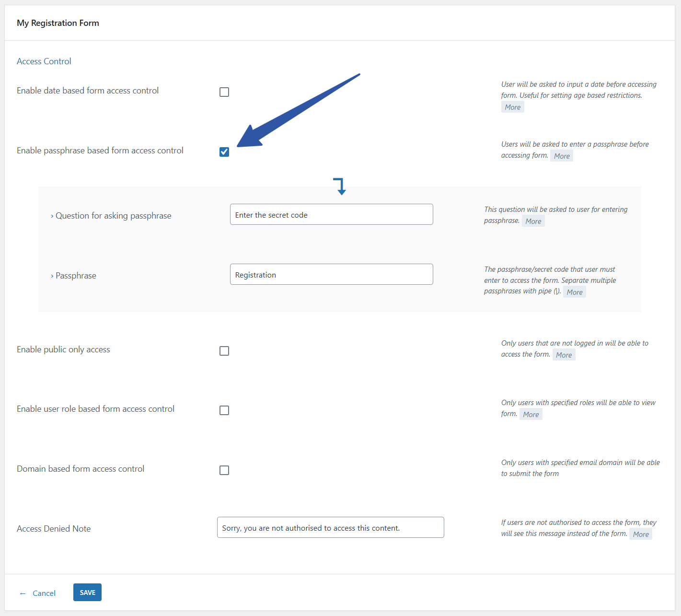Viewport: 681px width, 616px height.
Task: Open More help for public only access
Action: (564, 355)
